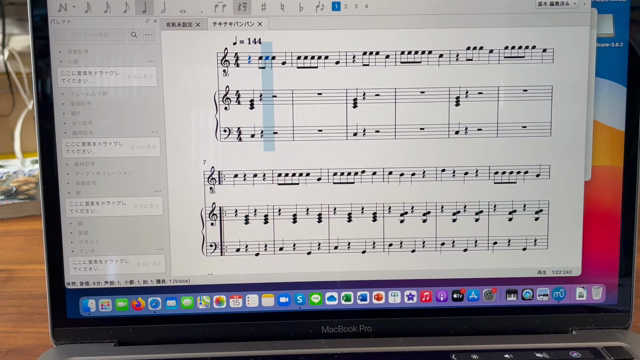Select the チキチキバンバン score tab
Image resolution: width=640 pixels, height=360 pixels.
pos(233,24)
